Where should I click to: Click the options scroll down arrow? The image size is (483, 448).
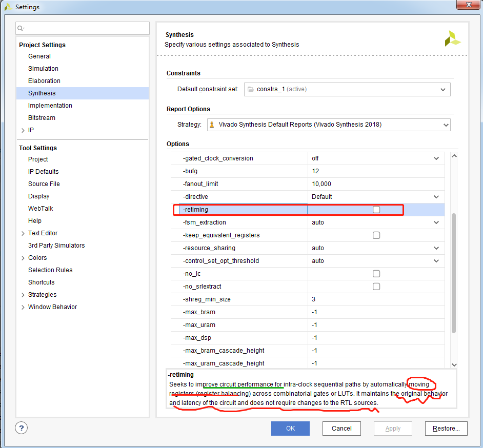click(x=454, y=364)
